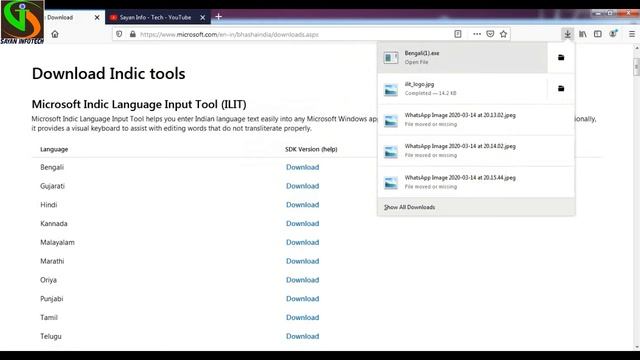Screen dimensions: 640x360
Task: Click the Telugu language row label
Action: tap(51, 336)
